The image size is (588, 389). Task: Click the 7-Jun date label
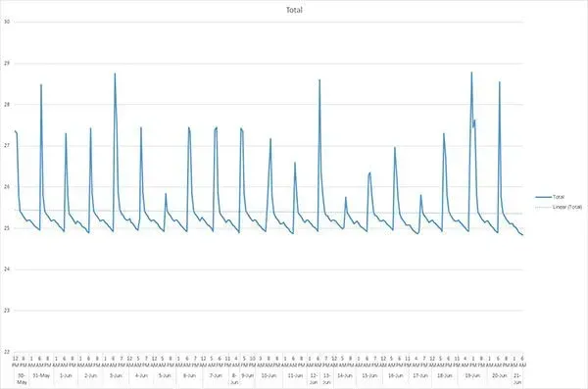(216, 375)
